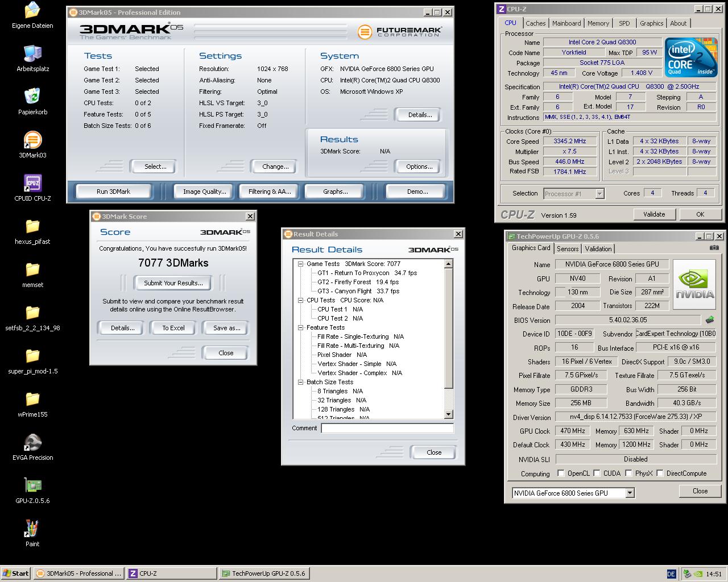
Task: Click Submit Your Results button
Action: [x=173, y=282]
